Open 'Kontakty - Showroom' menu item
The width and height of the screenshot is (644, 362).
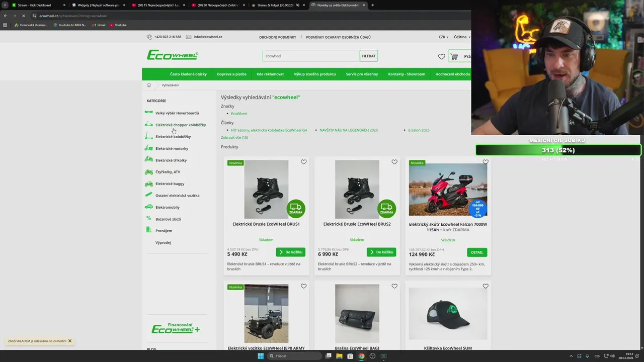pyautogui.click(x=407, y=74)
